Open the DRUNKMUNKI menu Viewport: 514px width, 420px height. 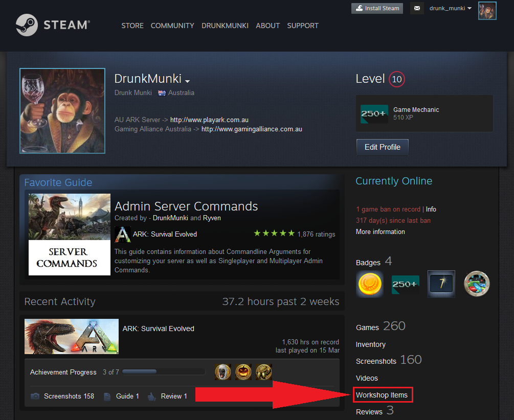(x=225, y=26)
